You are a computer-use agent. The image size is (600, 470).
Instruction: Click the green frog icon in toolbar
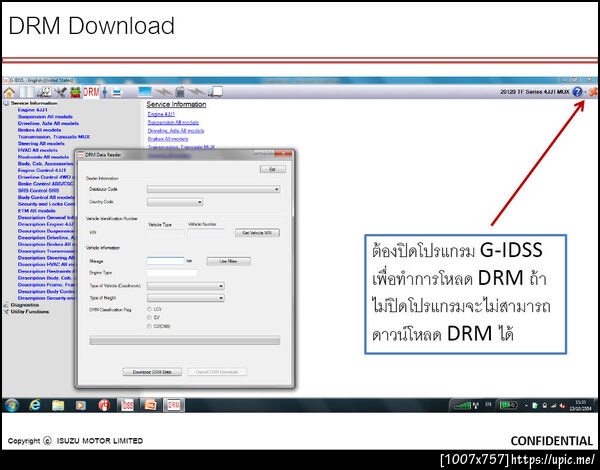point(75,92)
